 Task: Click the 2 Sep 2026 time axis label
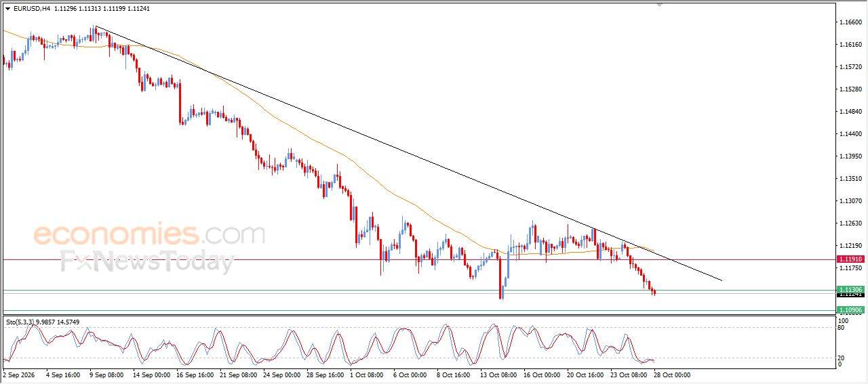click(x=20, y=375)
